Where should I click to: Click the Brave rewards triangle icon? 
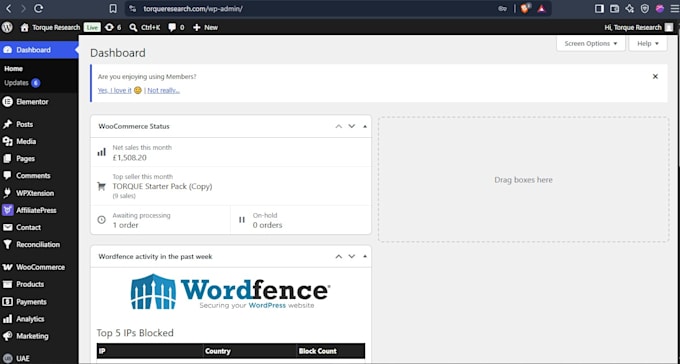tap(542, 8)
